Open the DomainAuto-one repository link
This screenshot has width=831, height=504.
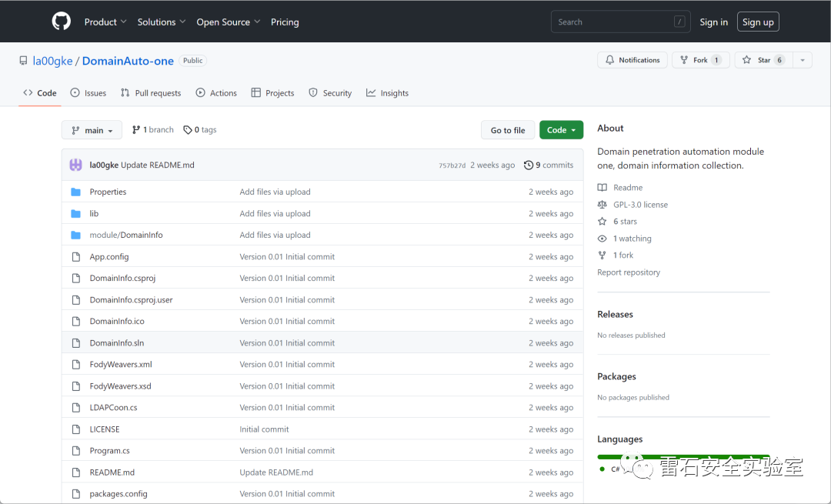[x=128, y=61]
